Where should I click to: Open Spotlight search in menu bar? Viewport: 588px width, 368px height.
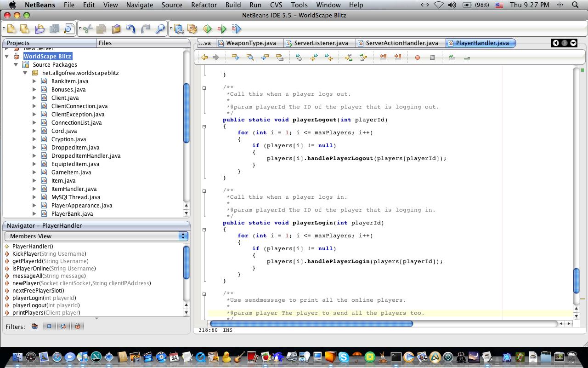[x=575, y=5]
